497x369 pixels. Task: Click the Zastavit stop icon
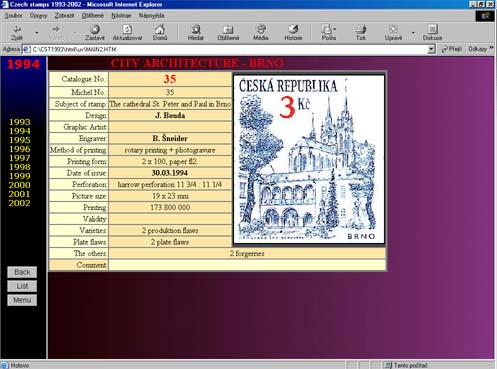[x=95, y=29]
